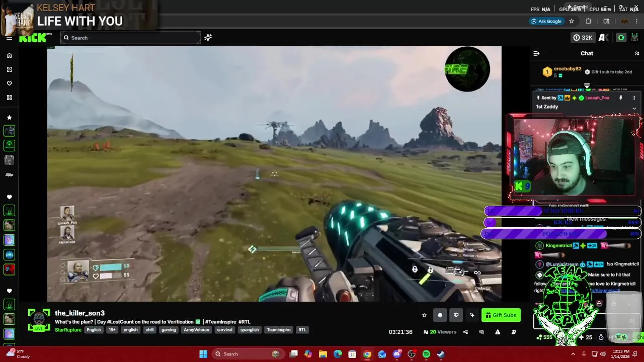The image size is (644, 362).
Task: Open the chat users list icon
Action: pos(637,53)
